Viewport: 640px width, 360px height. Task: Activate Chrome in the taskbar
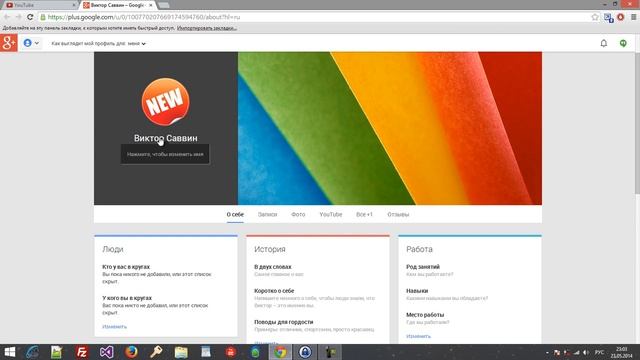pos(280,352)
